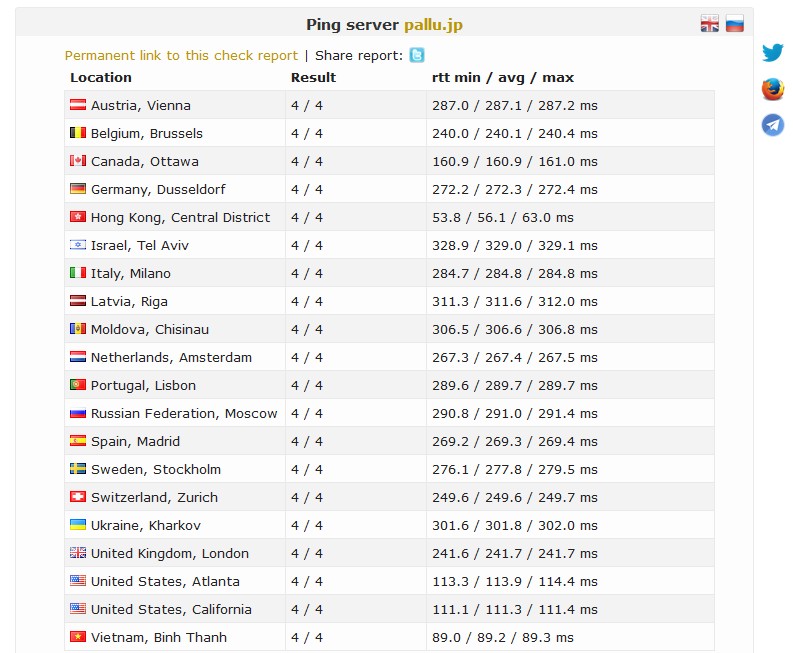This screenshot has width=793, height=653.
Task: Click the Switzerland flag icon
Action: [78, 497]
